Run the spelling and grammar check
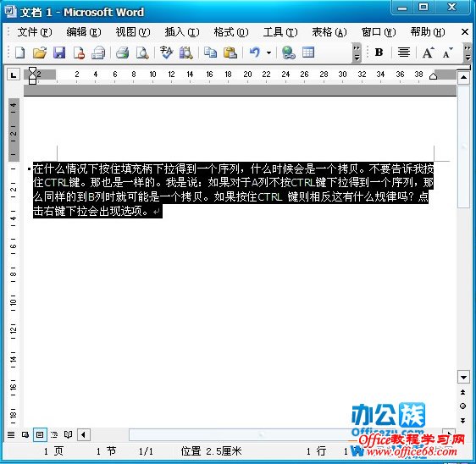Viewport: 476px width, 464px height. (x=166, y=52)
